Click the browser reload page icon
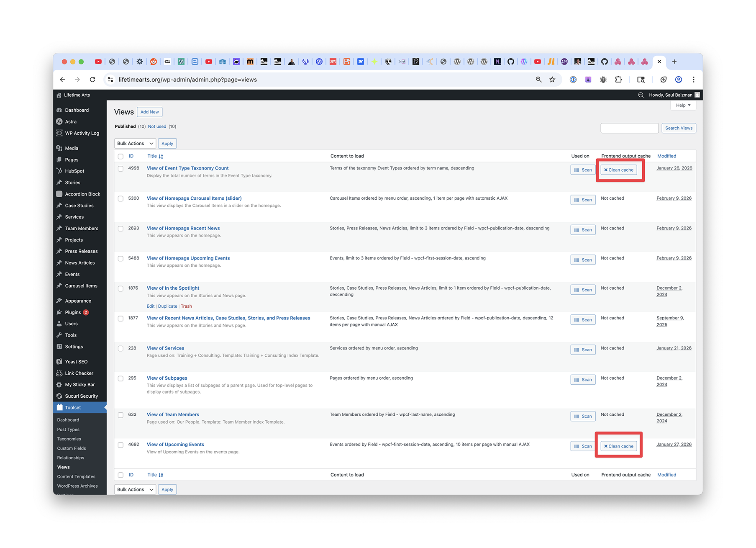756x548 pixels. (92, 80)
